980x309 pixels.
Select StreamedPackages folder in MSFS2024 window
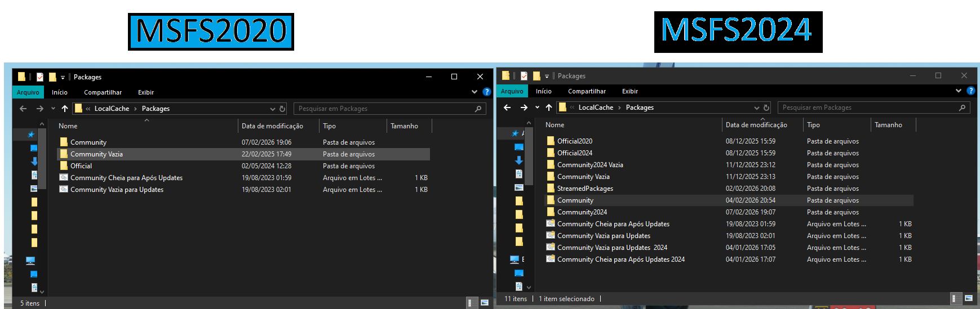(x=585, y=189)
